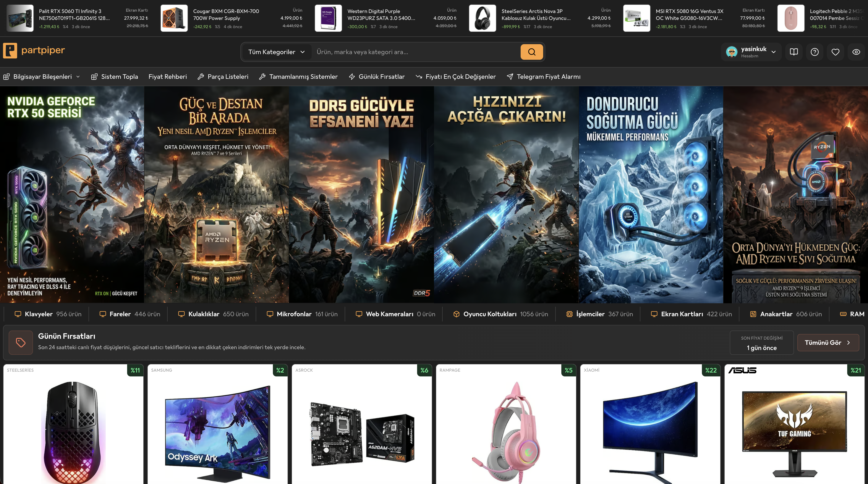Open the Xiaomi curved monitor card
Screen dimensions: 868x484
pyautogui.click(x=650, y=424)
